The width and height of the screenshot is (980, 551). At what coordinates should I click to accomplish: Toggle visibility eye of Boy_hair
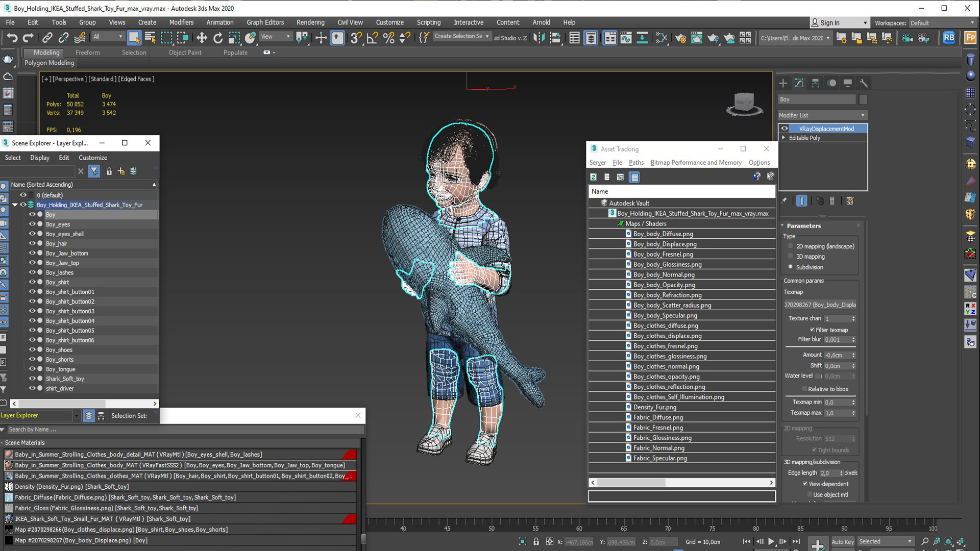point(32,243)
